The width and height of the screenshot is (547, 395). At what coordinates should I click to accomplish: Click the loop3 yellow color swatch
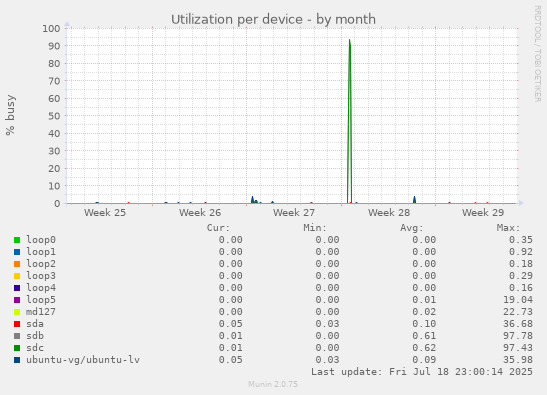(x=17, y=276)
